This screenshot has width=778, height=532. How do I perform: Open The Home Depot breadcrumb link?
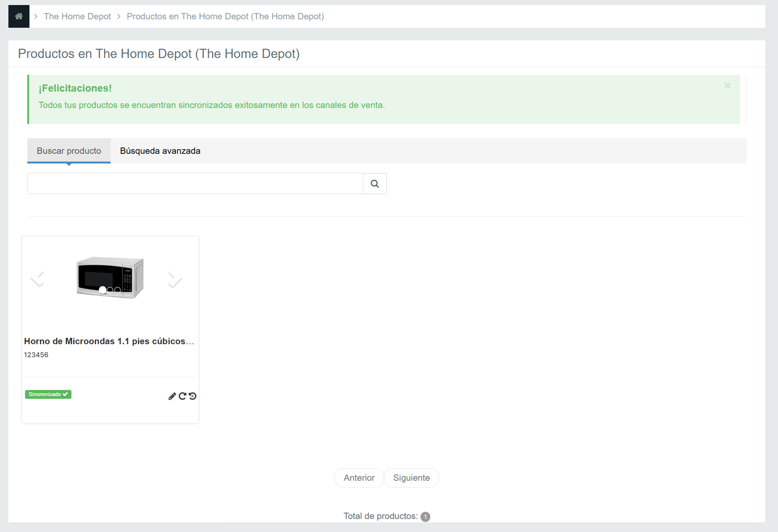coord(77,16)
